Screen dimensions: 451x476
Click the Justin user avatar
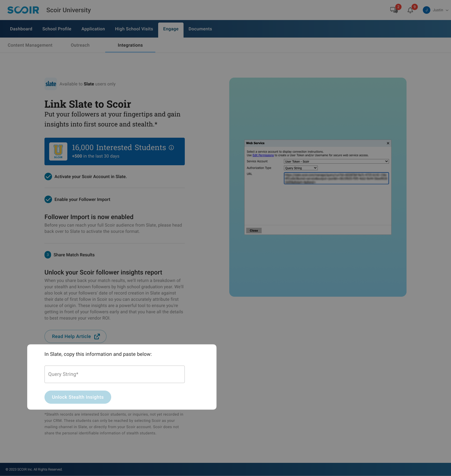426,10
